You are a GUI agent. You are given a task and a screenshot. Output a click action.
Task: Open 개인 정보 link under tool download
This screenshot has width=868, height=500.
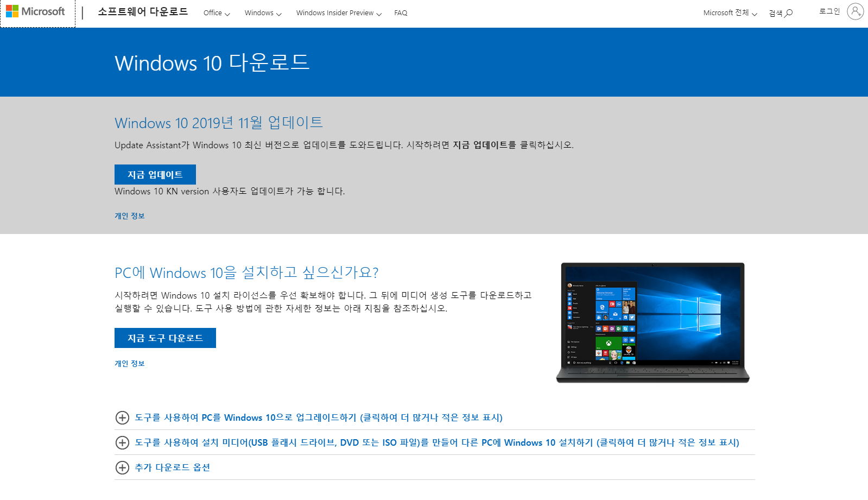[130, 363]
